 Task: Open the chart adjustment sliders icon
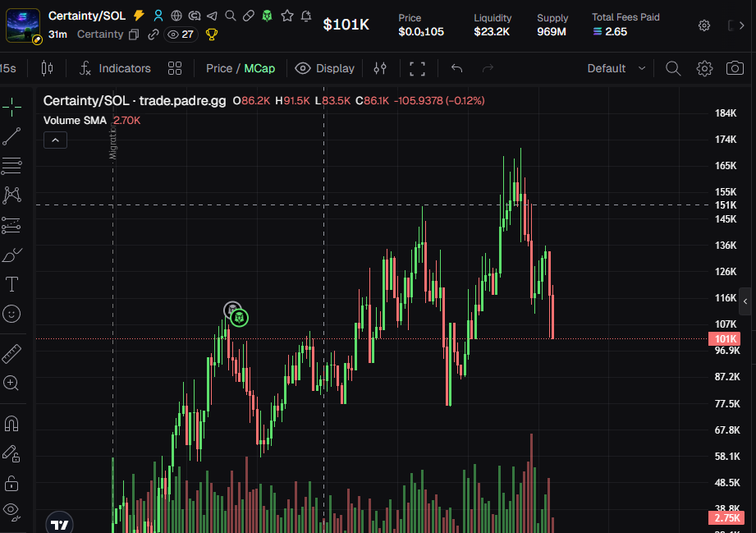tap(380, 68)
